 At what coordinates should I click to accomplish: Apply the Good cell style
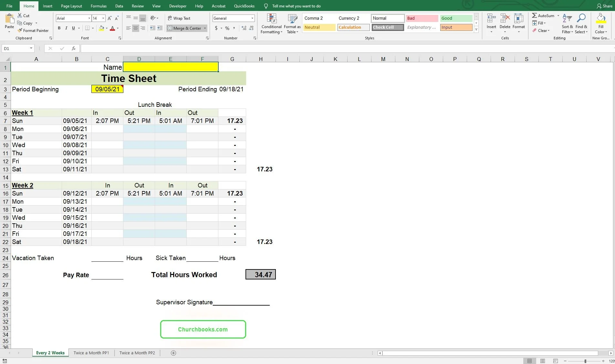455,18
